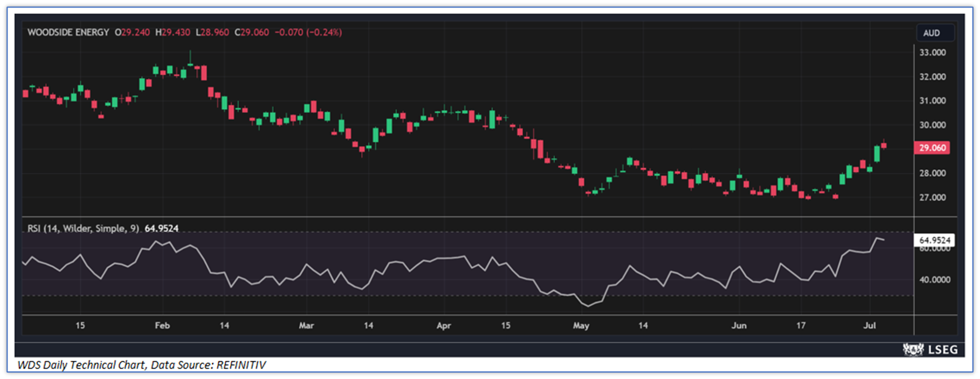Viewport: 980px width, 379px height.
Task: Click the RSI value 64.9524 beside indicator title
Action: click(162, 228)
